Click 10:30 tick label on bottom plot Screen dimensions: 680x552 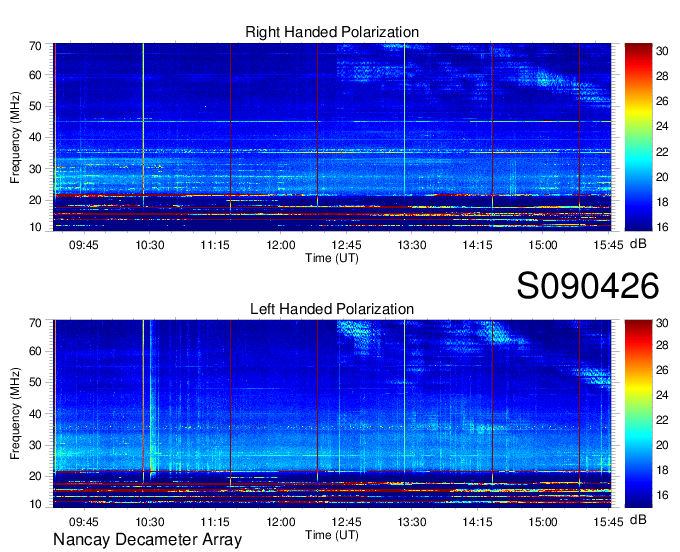point(150,522)
